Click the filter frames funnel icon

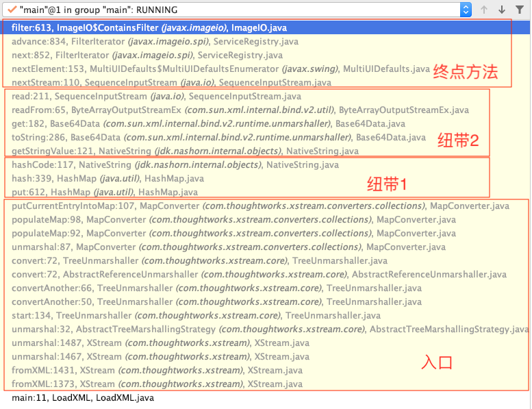click(520, 10)
